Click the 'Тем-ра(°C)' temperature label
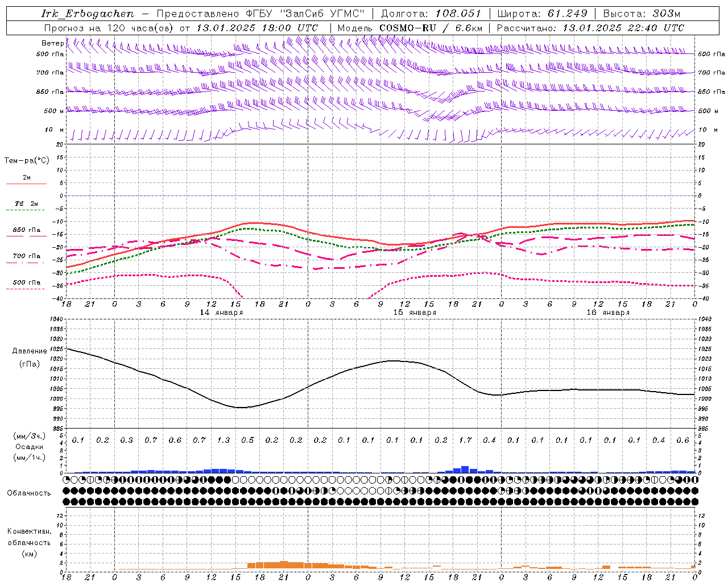The height and width of the screenshot is (582, 728). tap(27, 161)
